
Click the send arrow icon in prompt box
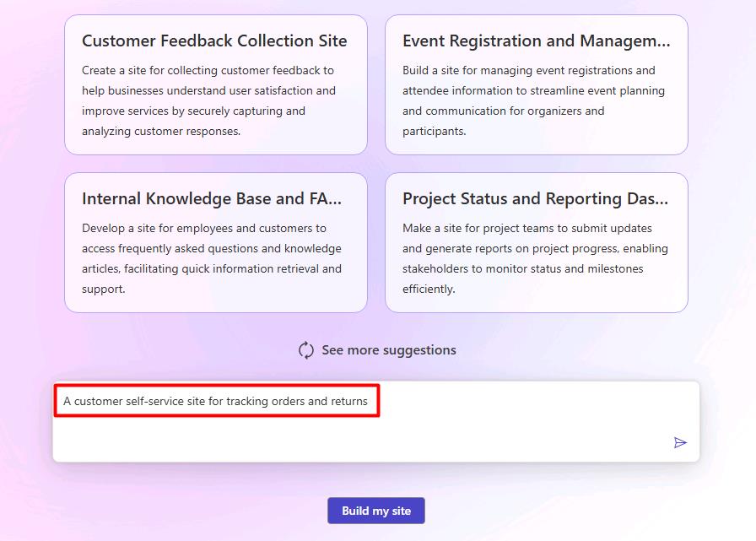tap(680, 442)
